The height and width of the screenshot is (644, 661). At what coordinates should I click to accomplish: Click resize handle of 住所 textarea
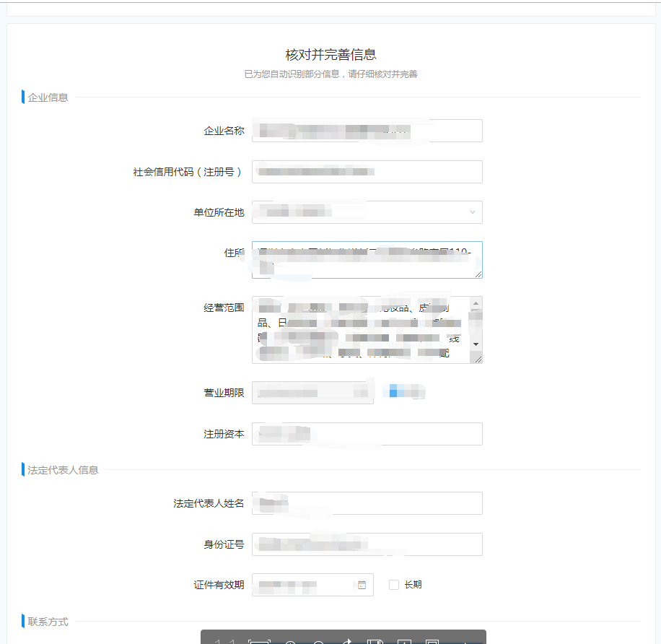click(478, 274)
